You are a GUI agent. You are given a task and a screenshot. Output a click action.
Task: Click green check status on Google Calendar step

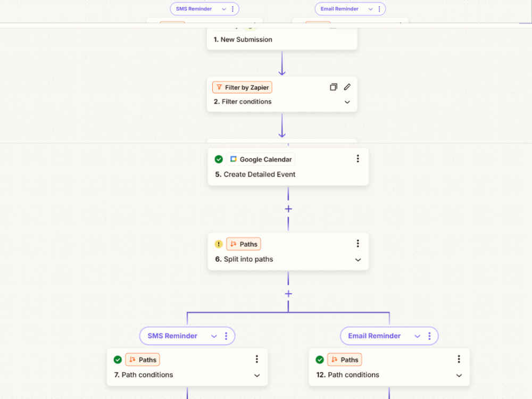(x=219, y=159)
